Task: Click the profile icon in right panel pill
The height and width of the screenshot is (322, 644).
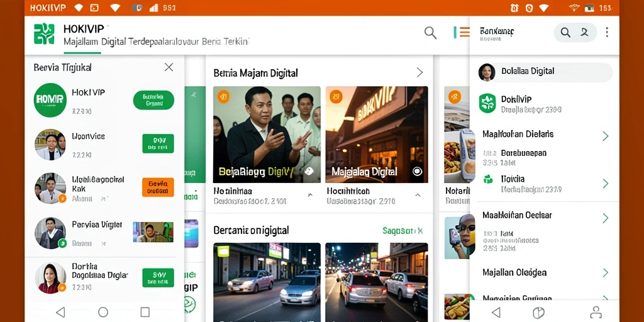Action: [584, 33]
